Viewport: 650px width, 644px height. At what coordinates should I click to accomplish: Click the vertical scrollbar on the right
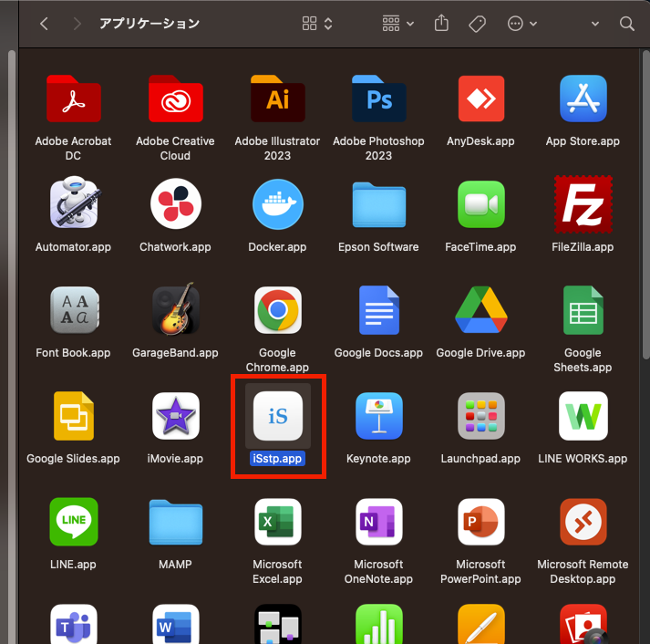(645, 204)
